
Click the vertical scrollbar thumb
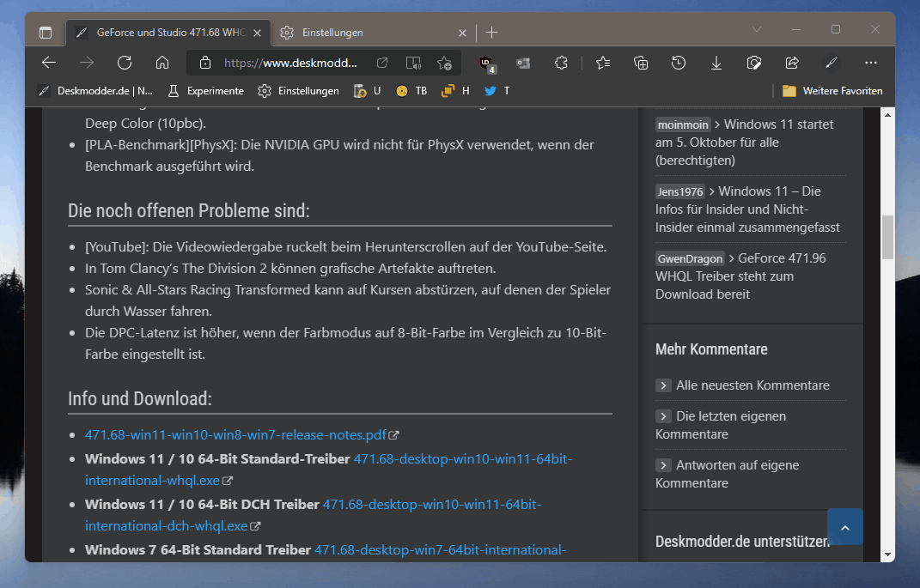(x=887, y=238)
